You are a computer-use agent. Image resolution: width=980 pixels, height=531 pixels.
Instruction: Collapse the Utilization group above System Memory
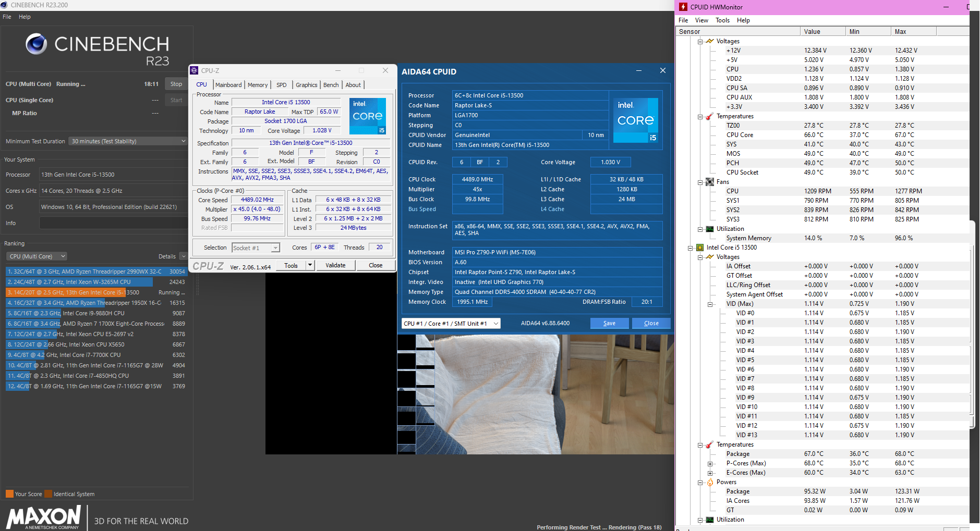[700, 229]
